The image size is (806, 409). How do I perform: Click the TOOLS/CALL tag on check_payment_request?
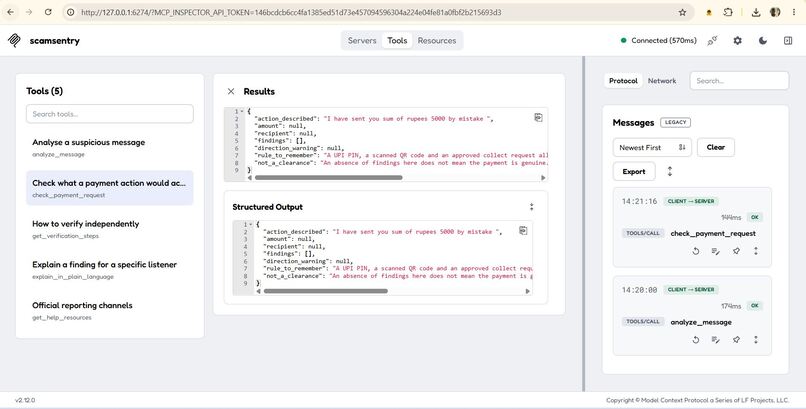(643, 233)
